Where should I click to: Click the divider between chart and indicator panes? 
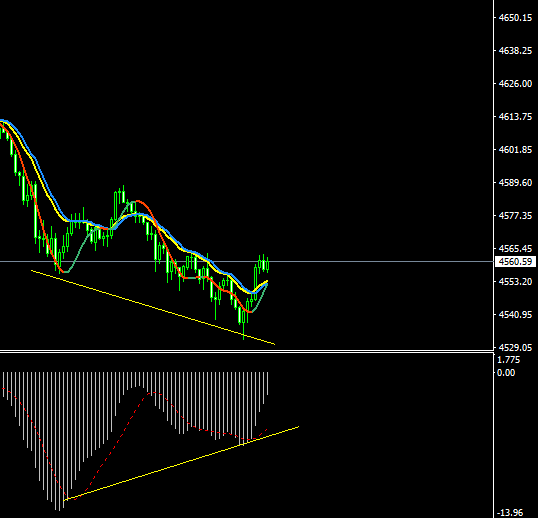pyautogui.click(x=247, y=351)
